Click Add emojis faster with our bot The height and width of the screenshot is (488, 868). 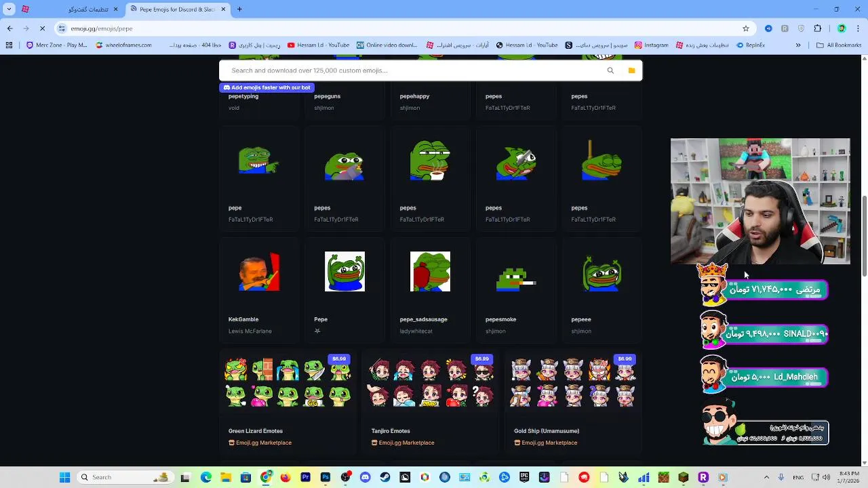click(266, 87)
